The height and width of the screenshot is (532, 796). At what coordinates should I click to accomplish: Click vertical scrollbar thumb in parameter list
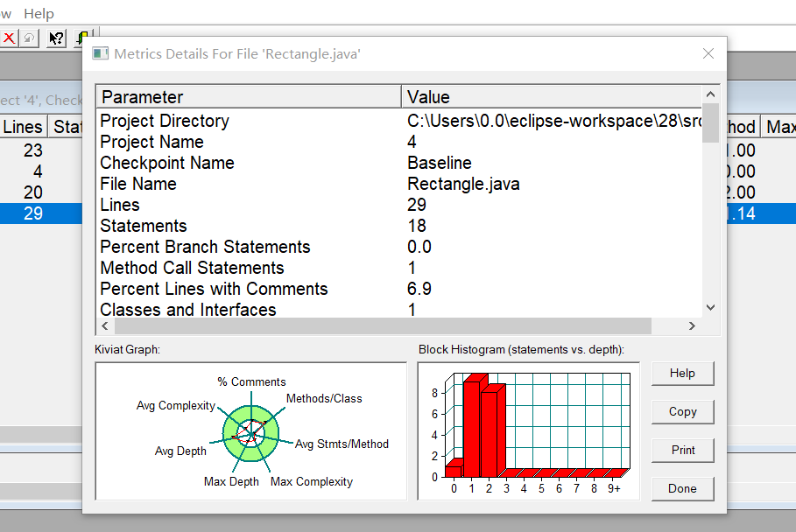point(711,122)
